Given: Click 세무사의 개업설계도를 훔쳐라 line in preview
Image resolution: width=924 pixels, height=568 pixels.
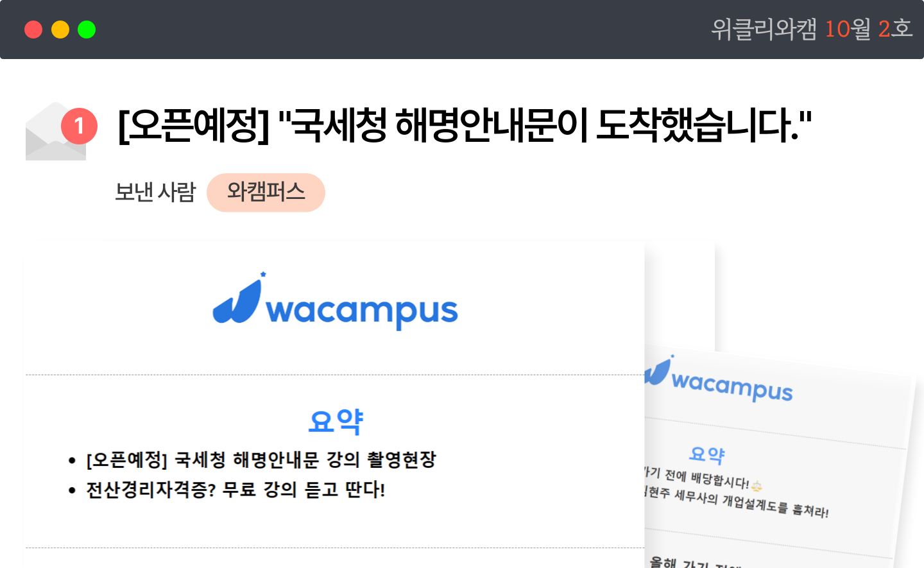Looking at the screenshot, I should pos(737,502).
